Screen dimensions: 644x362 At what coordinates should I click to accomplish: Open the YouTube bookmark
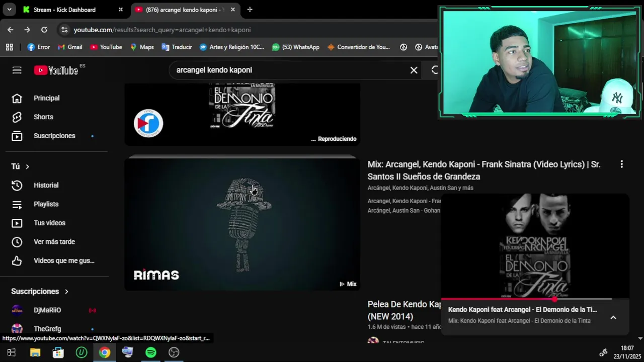pyautogui.click(x=106, y=47)
